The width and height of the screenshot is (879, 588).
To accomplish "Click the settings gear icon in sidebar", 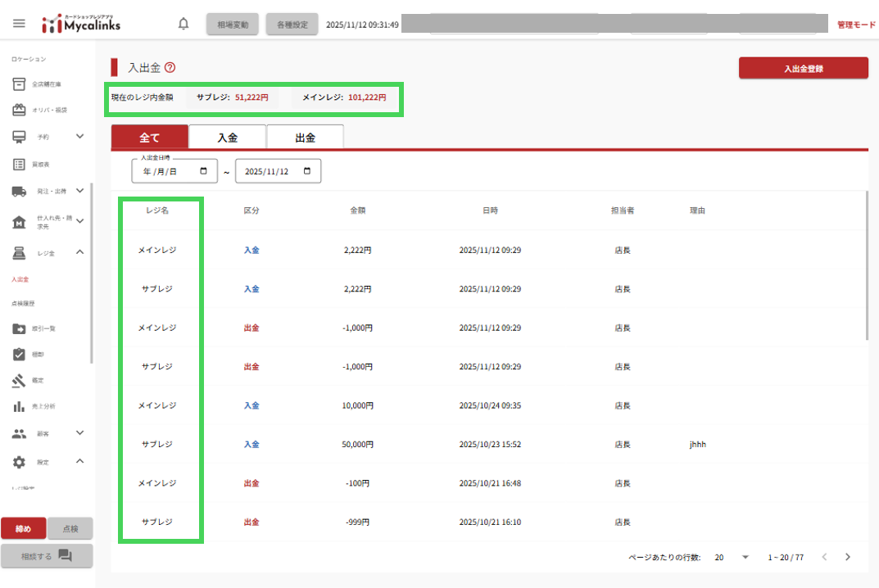I will coord(19,462).
